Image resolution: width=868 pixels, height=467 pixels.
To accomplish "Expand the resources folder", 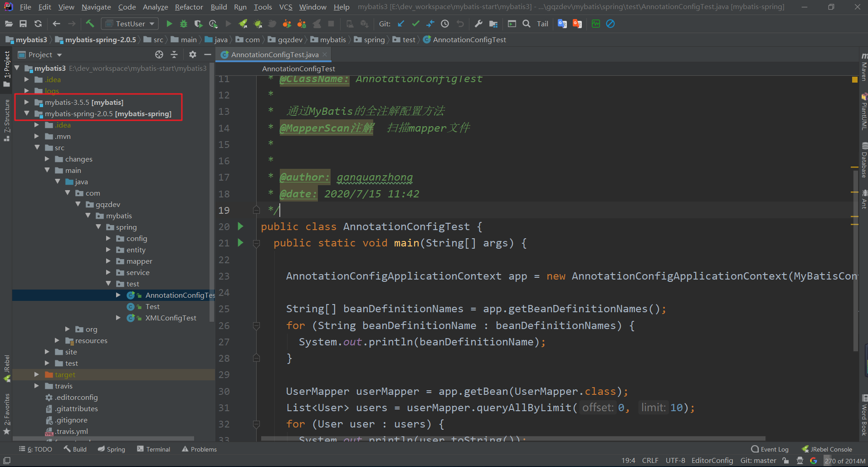I will pyautogui.click(x=57, y=340).
